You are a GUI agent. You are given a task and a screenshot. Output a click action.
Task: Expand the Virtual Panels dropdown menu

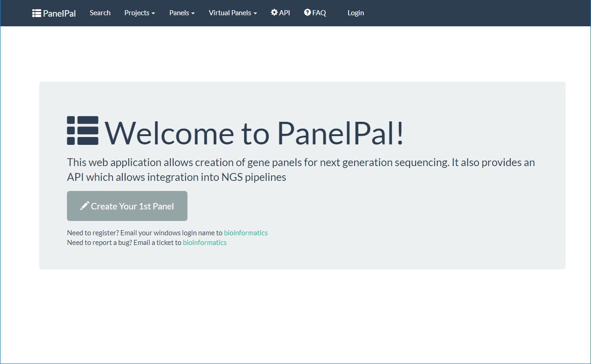click(233, 13)
